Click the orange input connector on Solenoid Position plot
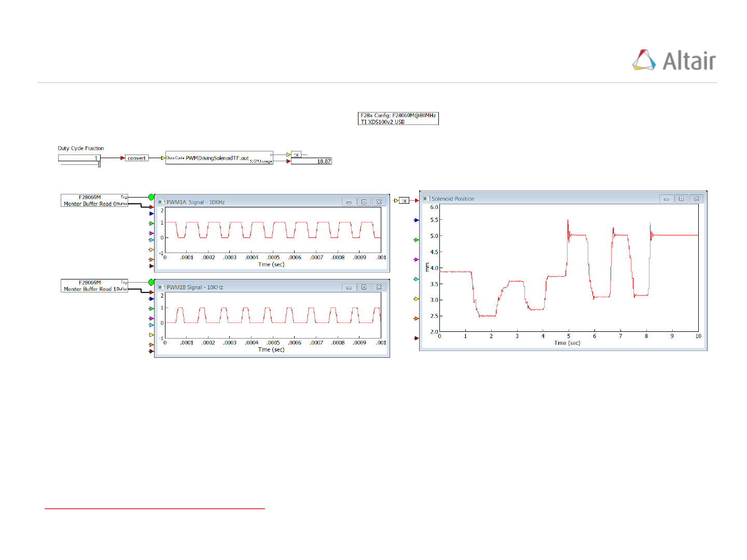The image size is (747, 560). (416, 318)
